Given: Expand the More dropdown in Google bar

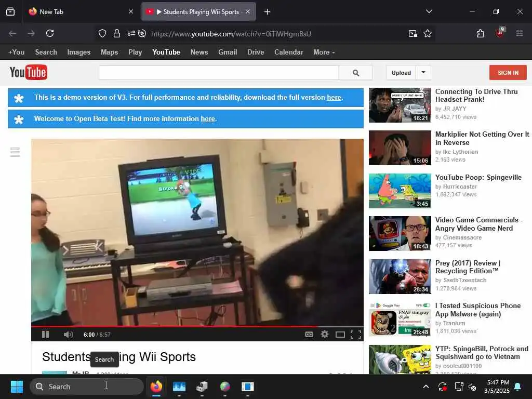Looking at the screenshot, I should [x=324, y=52].
